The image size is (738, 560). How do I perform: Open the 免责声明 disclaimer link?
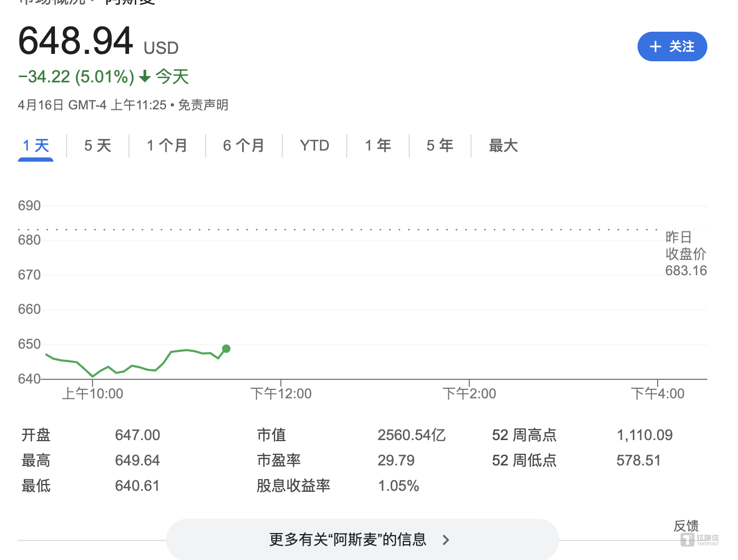click(x=203, y=105)
